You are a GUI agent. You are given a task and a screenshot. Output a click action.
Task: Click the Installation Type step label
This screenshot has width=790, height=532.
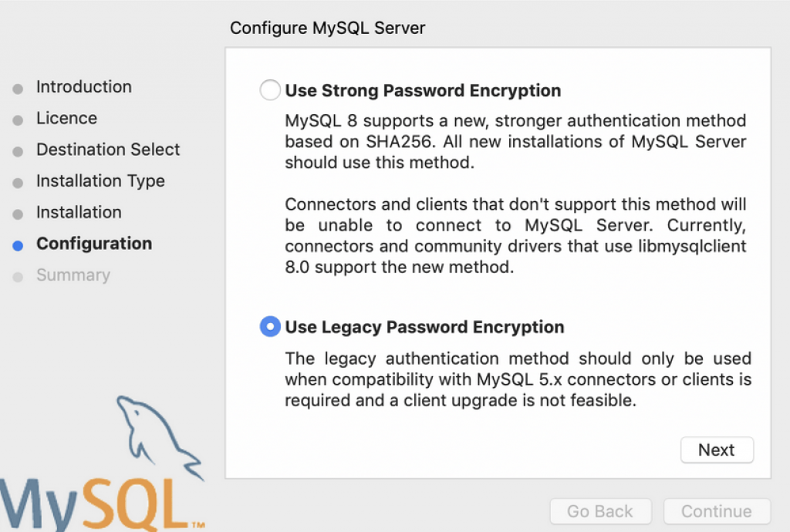(x=100, y=181)
